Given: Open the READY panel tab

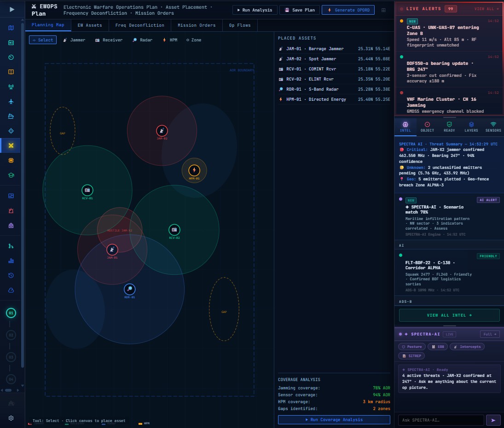Looking at the screenshot, I should (449, 127).
